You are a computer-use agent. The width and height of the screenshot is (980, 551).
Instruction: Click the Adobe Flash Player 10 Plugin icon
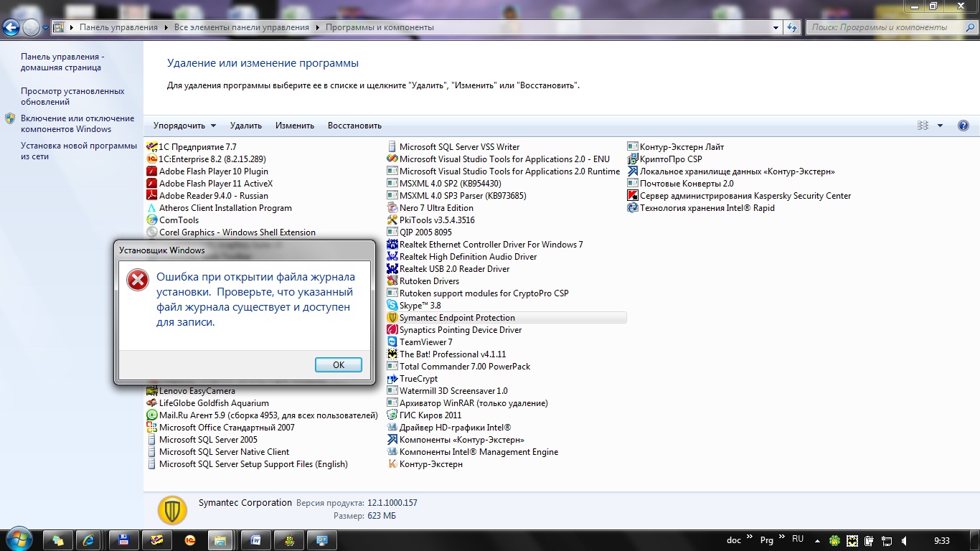(x=152, y=171)
